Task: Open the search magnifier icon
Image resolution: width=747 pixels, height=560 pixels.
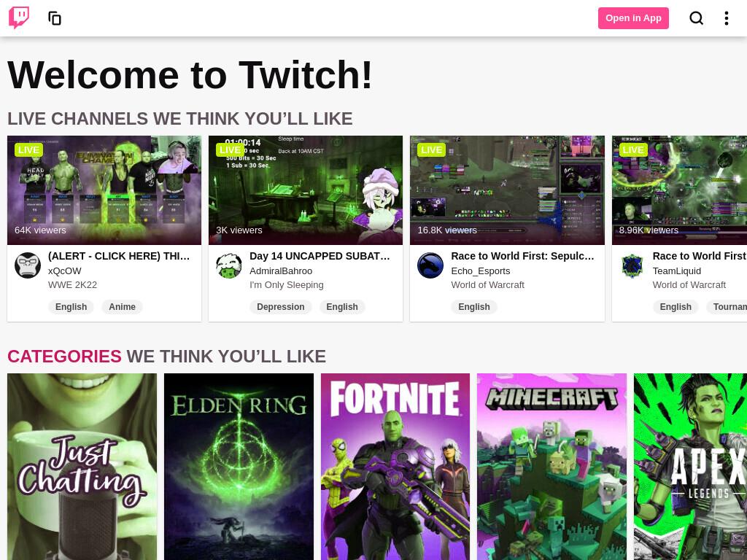Action: [697, 18]
